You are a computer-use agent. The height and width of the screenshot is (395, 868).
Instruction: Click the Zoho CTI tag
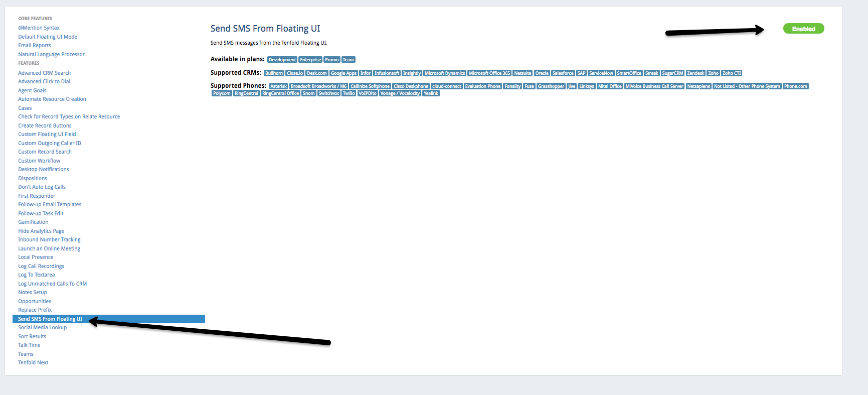point(732,73)
